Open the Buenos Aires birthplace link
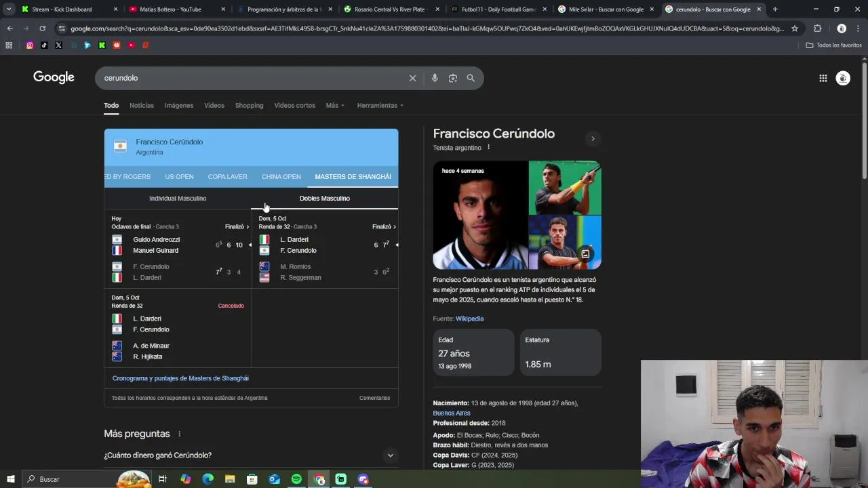 pyautogui.click(x=452, y=413)
